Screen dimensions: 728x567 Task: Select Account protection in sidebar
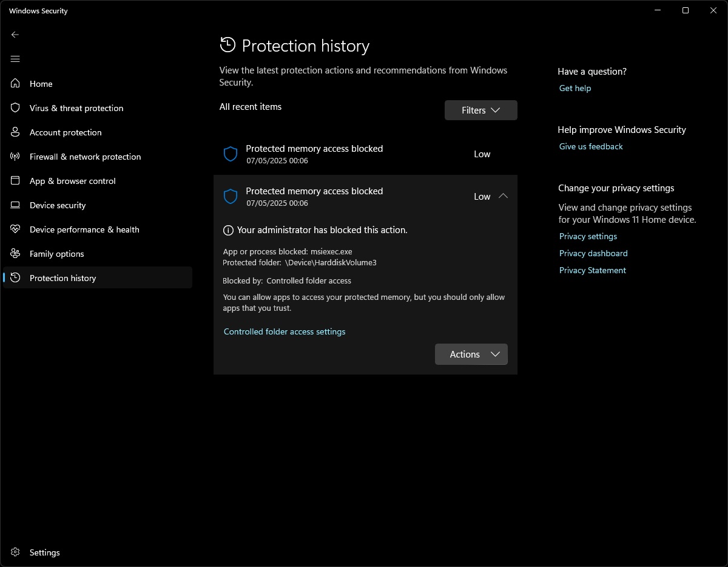tap(98, 132)
